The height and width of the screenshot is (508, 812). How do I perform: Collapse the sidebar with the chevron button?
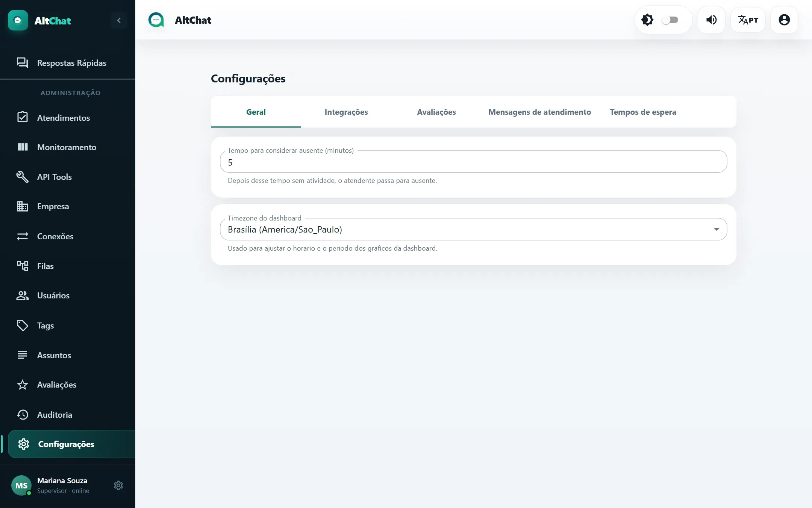[x=119, y=20]
